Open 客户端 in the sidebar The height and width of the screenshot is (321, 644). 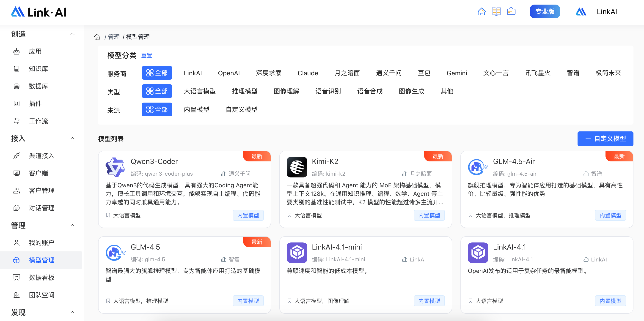pyautogui.click(x=41, y=173)
